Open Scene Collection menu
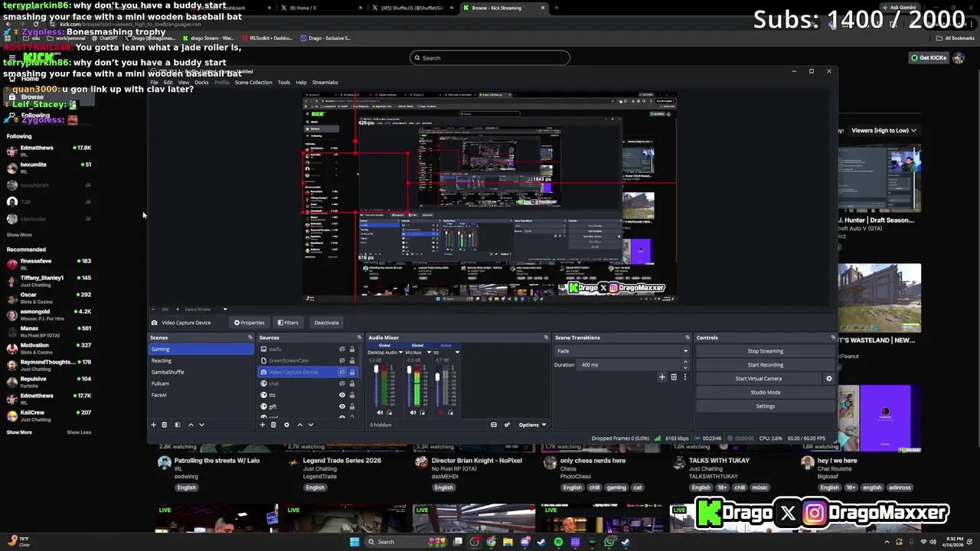The height and width of the screenshot is (551, 980). [253, 83]
